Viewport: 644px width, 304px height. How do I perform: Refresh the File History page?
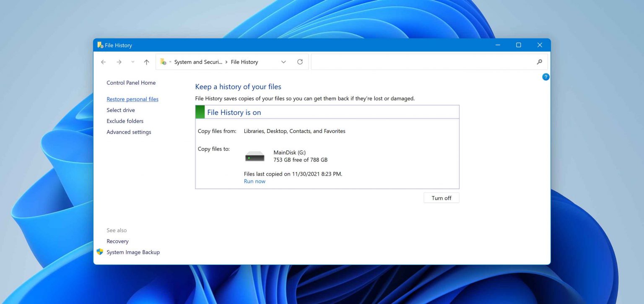click(x=300, y=62)
